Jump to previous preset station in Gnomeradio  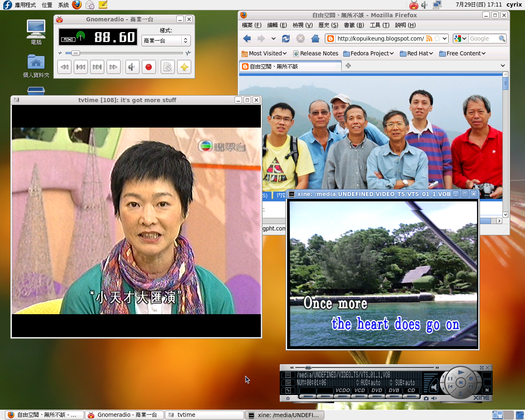click(81, 67)
